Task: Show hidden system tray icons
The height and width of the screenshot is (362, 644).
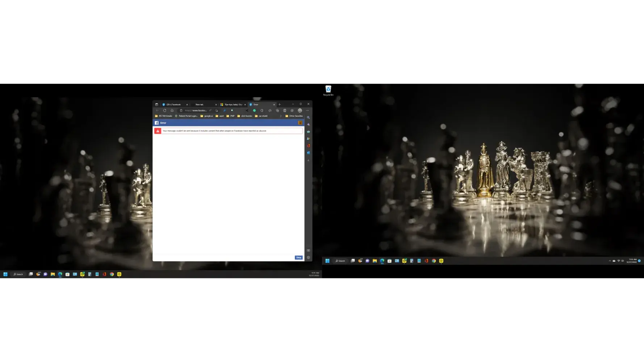Action: (610, 261)
